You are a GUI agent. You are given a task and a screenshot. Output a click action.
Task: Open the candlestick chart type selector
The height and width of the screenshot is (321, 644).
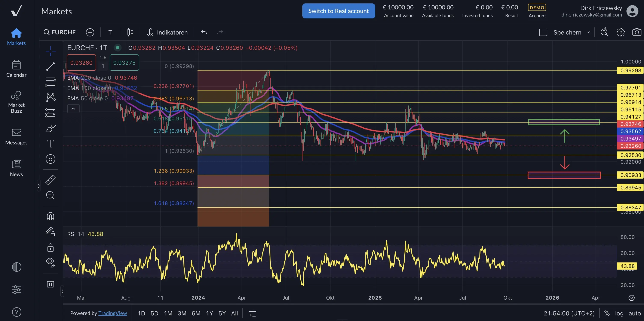click(x=130, y=32)
